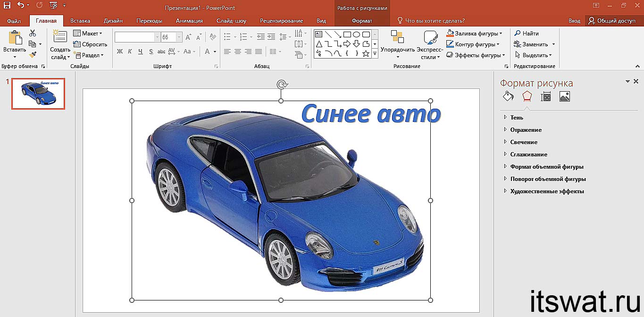Image resolution: width=644 pixels, height=317 pixels.
Task: Pick the star shape in shapes gallery
Action: 366,53
